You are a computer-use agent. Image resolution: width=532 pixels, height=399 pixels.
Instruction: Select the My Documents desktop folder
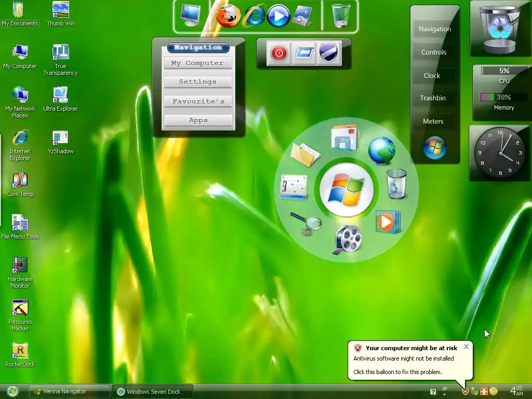click(x=20, y=14)
